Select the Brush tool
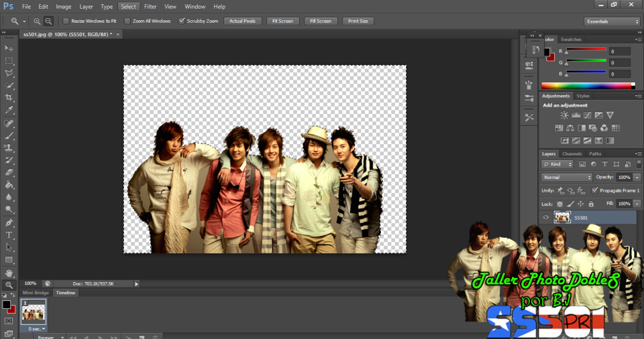 tap(9, 135)
